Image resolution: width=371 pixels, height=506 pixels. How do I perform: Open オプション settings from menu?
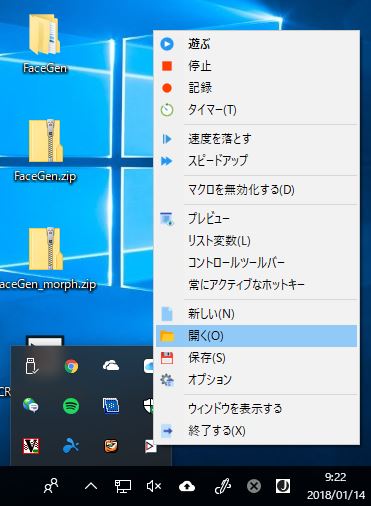256,380
